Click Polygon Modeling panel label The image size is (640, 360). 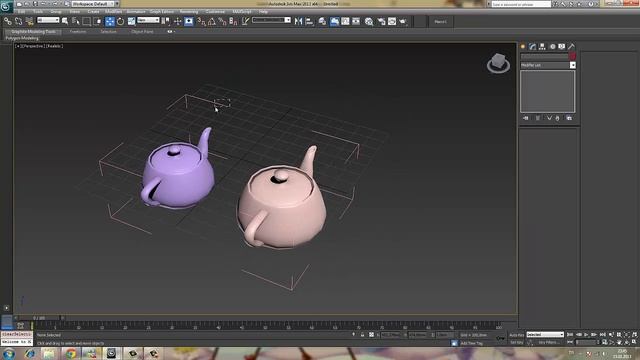tap(22, 38)
